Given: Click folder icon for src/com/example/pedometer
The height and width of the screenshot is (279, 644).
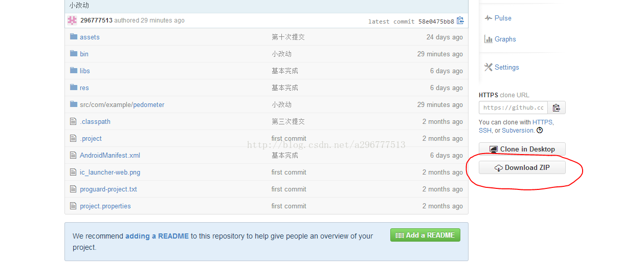Looking at the screenshot, I should 74,104.
